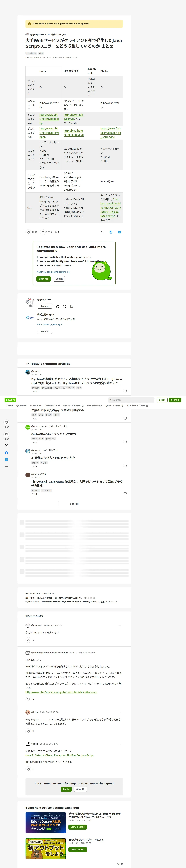Open https://www.g-gen.co.jp/ link
186x868 pixels.
tap(49, 324)
